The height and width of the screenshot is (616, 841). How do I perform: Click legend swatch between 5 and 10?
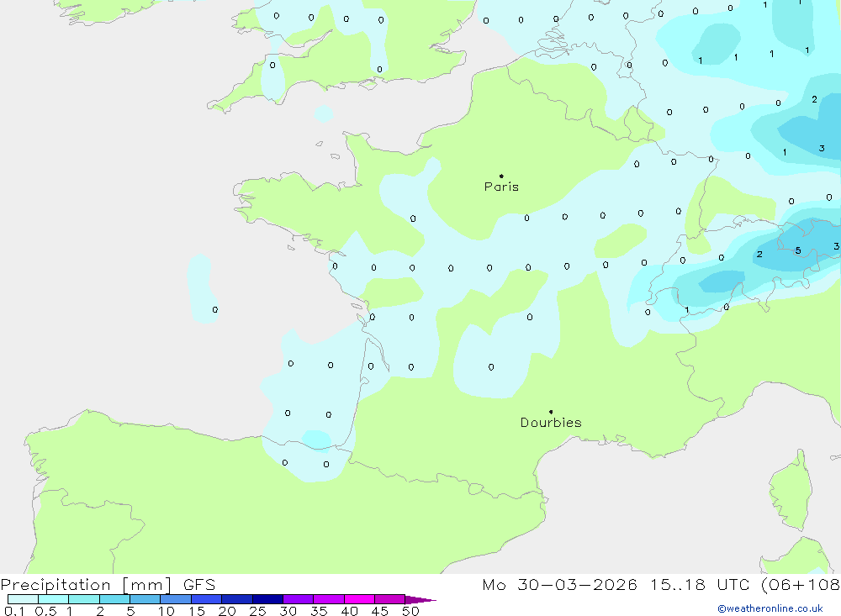(x=145, y=599)
